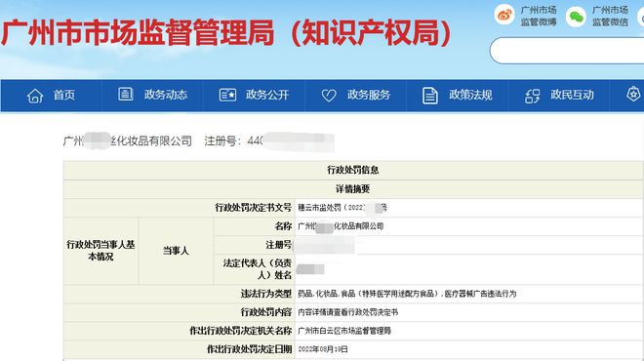Image resolution: width=644 pixels, height=361 pixels.
Task: Click the 穗云市监处罚（2022） document number value
Action: [342, 208]
